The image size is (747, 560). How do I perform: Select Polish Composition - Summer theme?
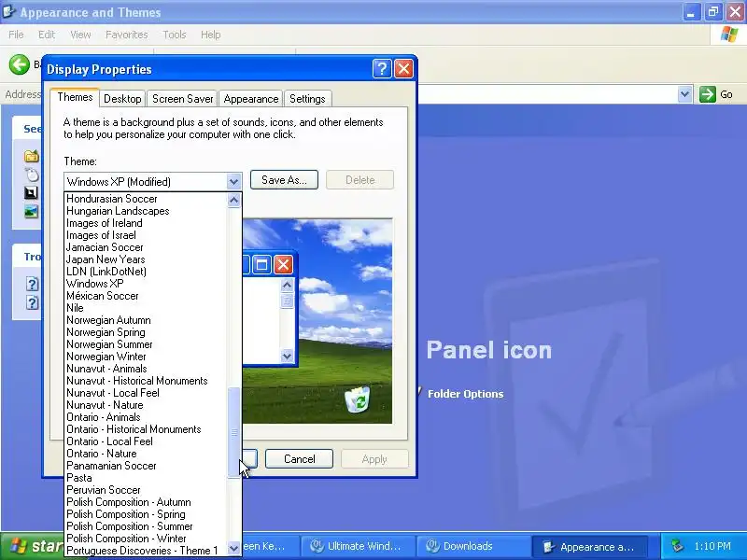[x=146, y=526]
